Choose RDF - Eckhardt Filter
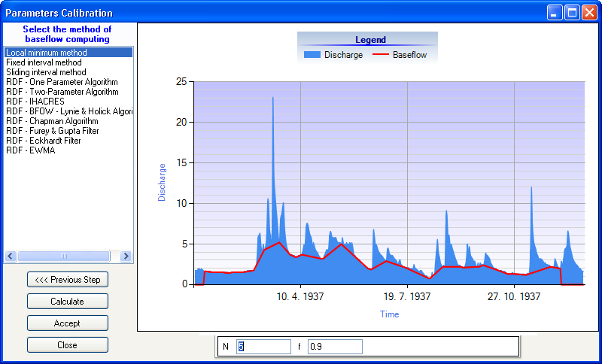The image size is (602, 364). 68,141
